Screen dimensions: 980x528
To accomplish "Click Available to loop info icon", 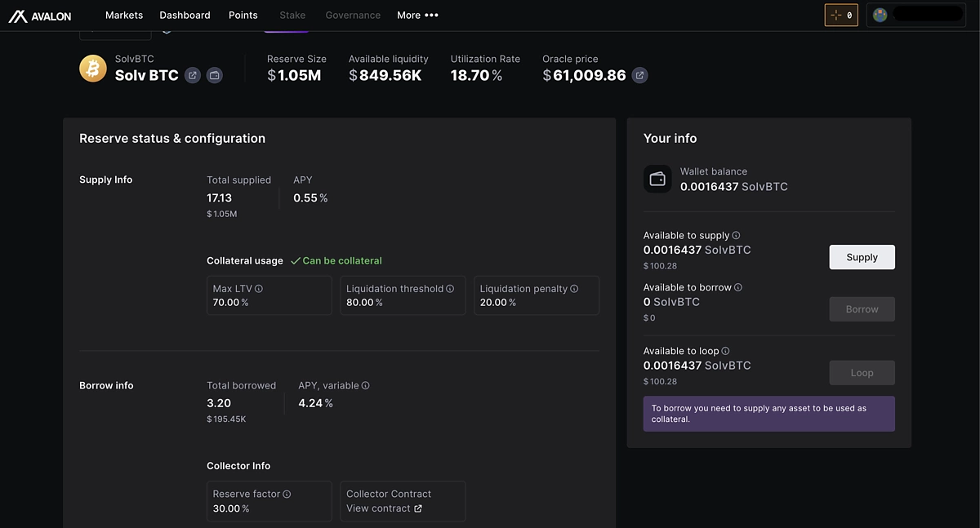I will (x=725, y=352).
